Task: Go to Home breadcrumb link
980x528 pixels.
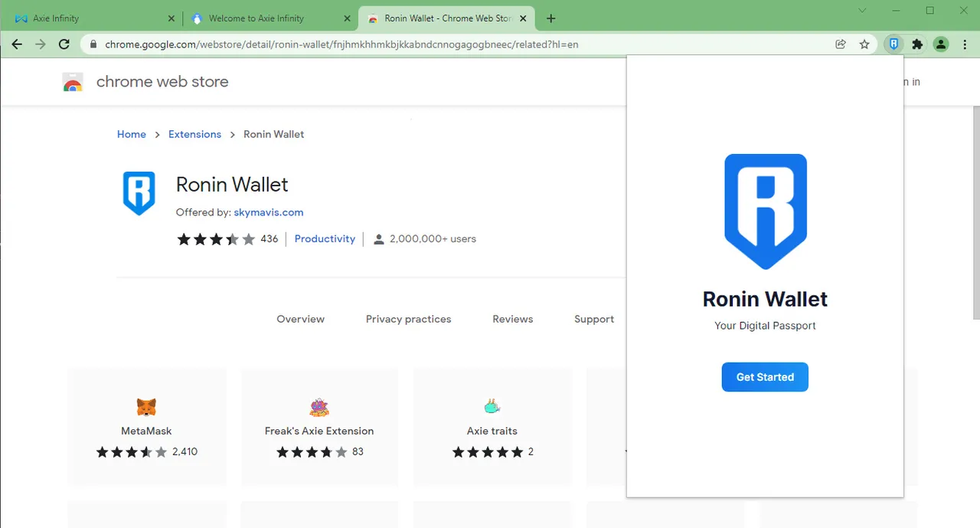Action: [x=132, y=134]
